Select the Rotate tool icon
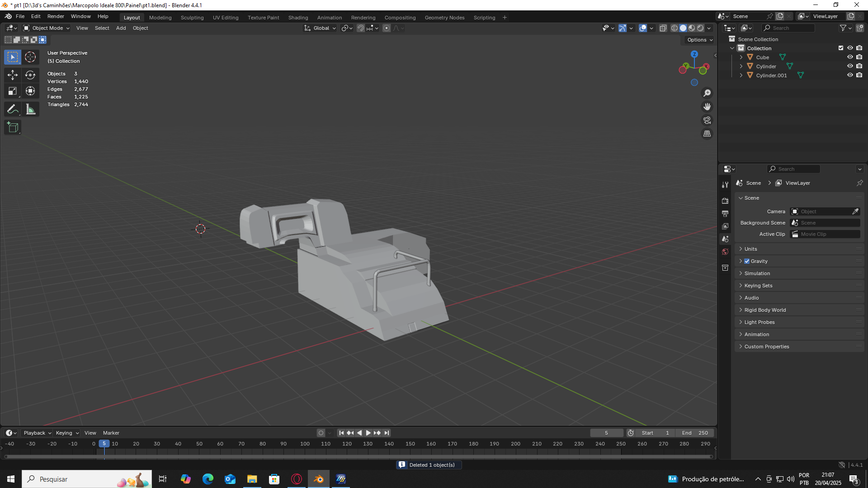This screenshot has height=488, width=868. pyautogui.click(x=30, y=75)
